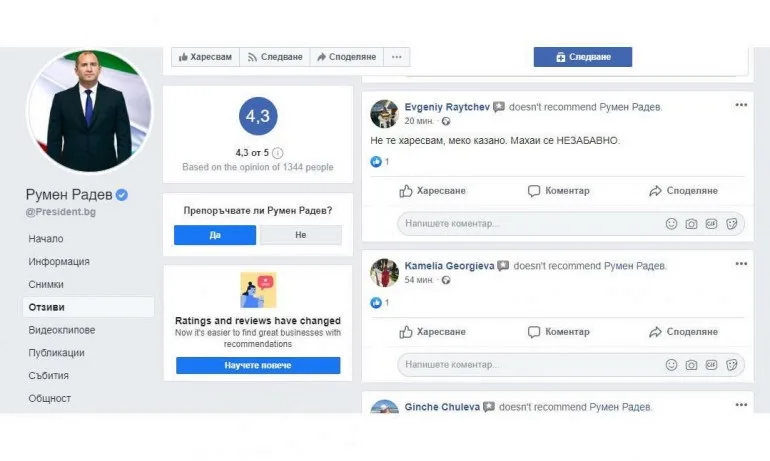Viewport: 770px width, 461px height.
Task: Go to Видеоклипове in left menu
Action: pyautogui.click(x=62, y=330)
